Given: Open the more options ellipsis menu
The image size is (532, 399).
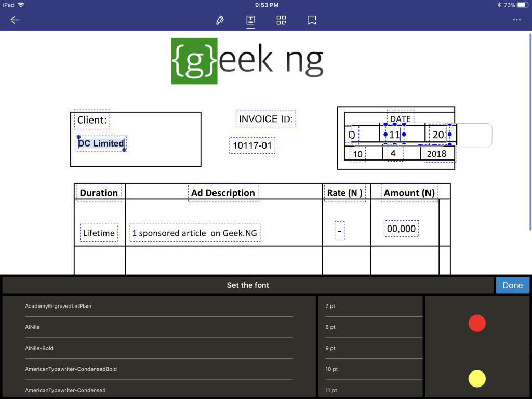Looking at the screenshot, I should coord(517,20).
